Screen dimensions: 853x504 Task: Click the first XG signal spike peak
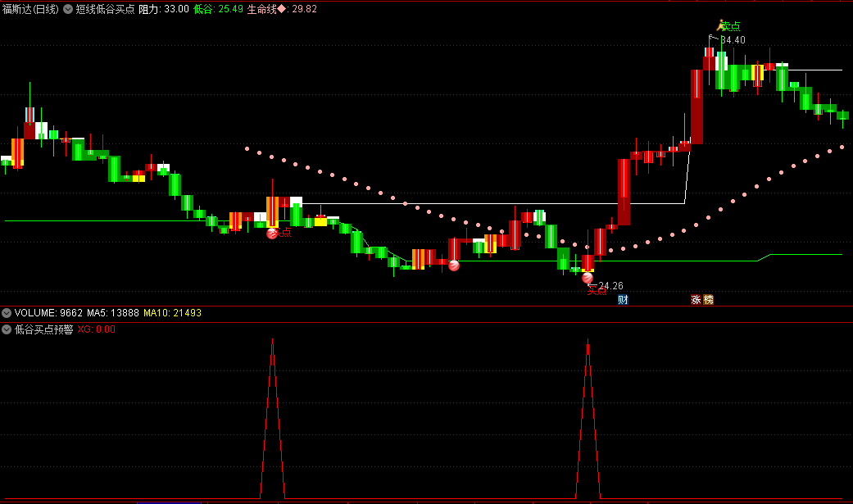coord(273,340)
